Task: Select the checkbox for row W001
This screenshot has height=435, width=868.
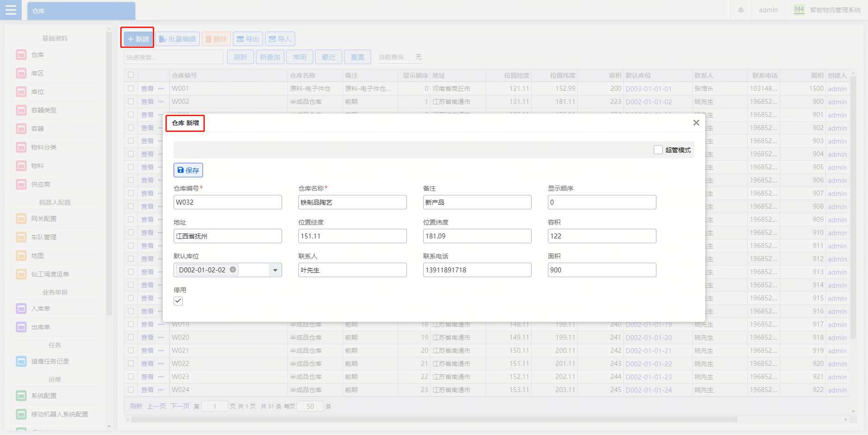Action: tap(131, 89)
